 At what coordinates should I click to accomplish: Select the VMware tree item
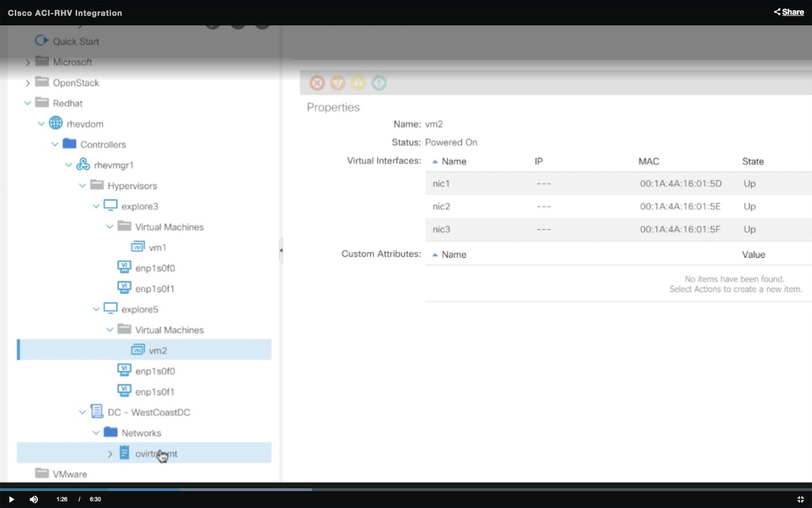click(70, 474)
